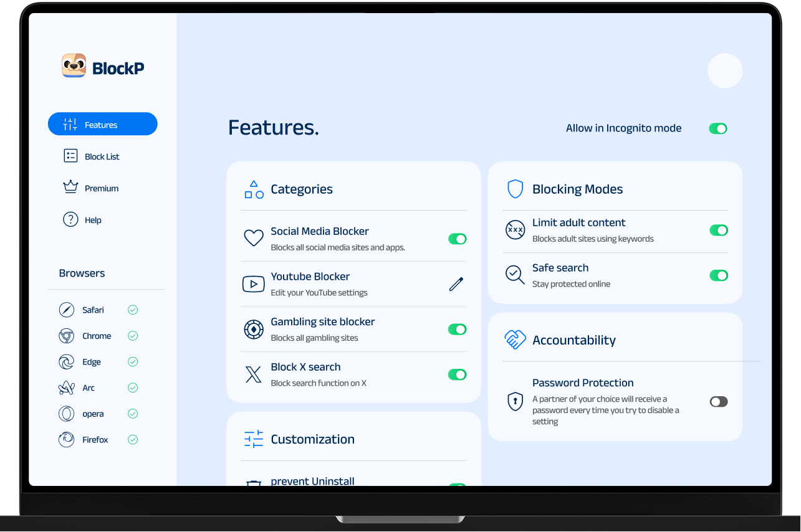Viewport: 801px width, 532px height.
Task: Click the Gambling site blocker chip icon
Action: (253, 329)
